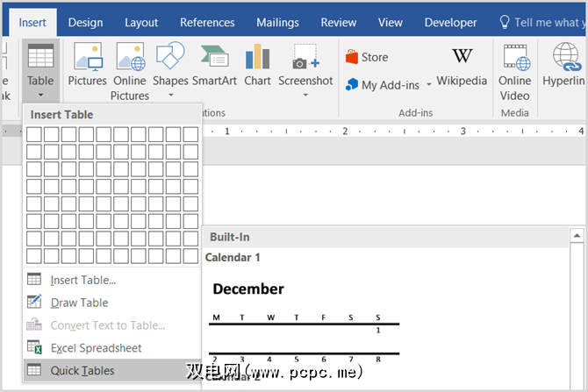Click the Tell me what search box
The image size is (588, 392).
point(543,23)
